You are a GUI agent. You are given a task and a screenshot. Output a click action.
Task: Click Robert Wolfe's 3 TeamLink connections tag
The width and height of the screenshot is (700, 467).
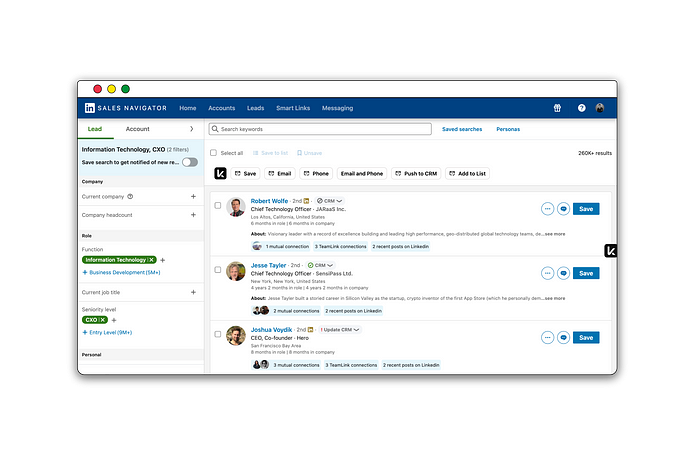point(341,246)
